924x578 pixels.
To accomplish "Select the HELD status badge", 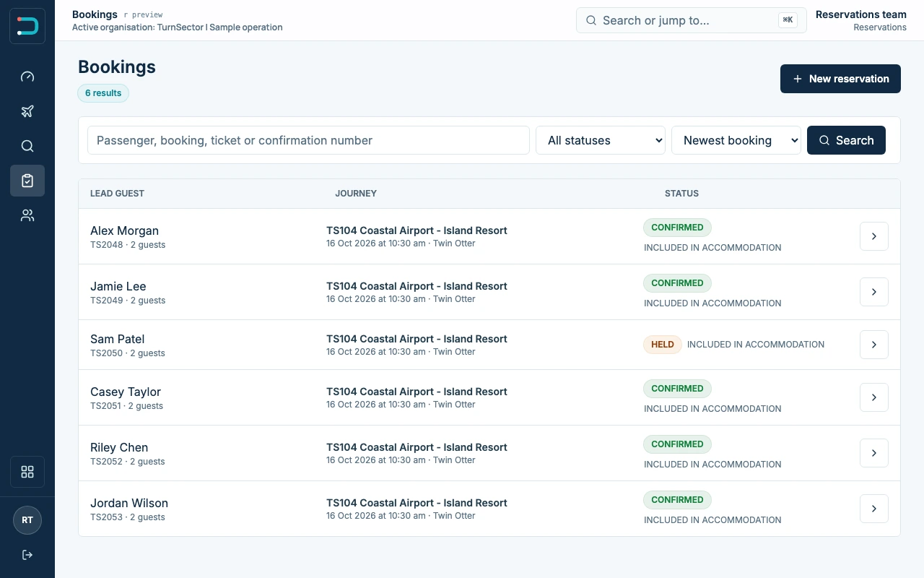I will pyautogui.click(x=663, y=345).
